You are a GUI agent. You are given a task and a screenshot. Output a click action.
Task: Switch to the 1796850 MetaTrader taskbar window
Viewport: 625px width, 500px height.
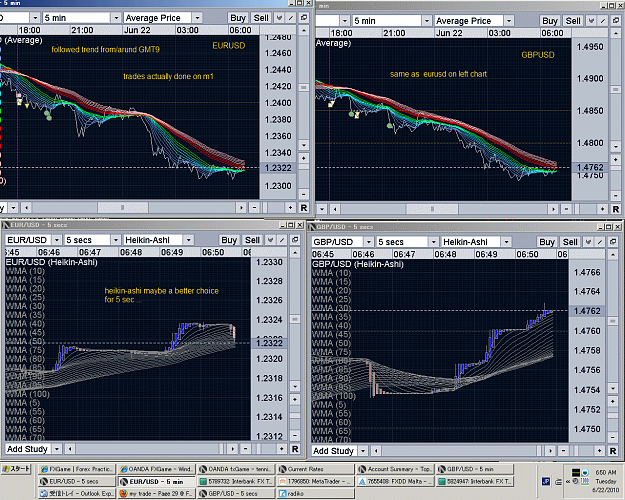pos(315,481)
